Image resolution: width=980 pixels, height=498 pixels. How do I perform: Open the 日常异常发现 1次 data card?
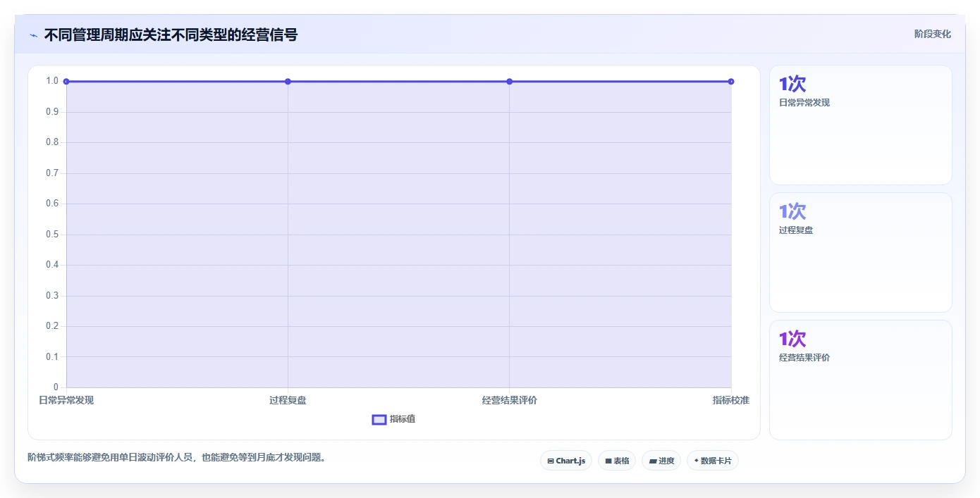pyautogui.click(x=860, y=125)
